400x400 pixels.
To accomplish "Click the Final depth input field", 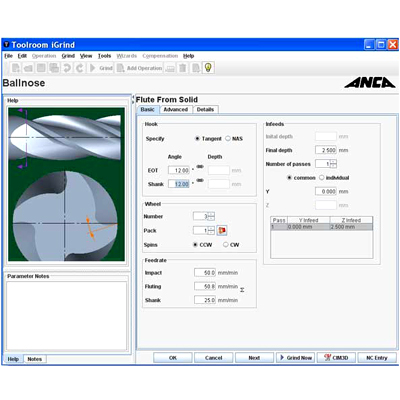I will (x=326, y=150).
